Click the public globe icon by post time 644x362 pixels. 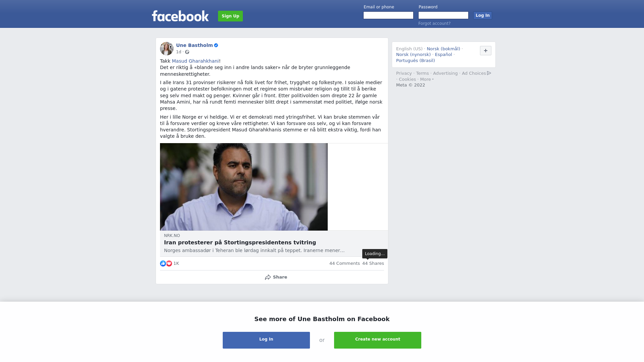(187, 52)
